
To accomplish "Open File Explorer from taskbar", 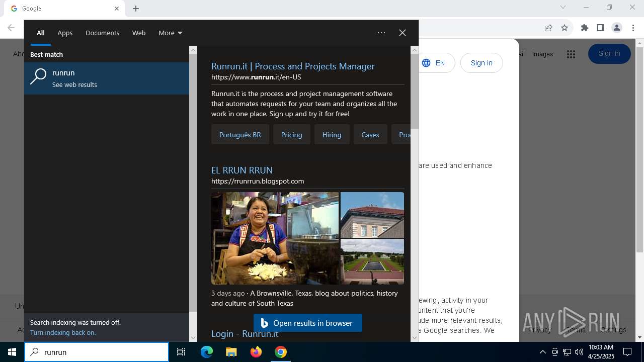I will pyautogui.click(x=231, y=352).
